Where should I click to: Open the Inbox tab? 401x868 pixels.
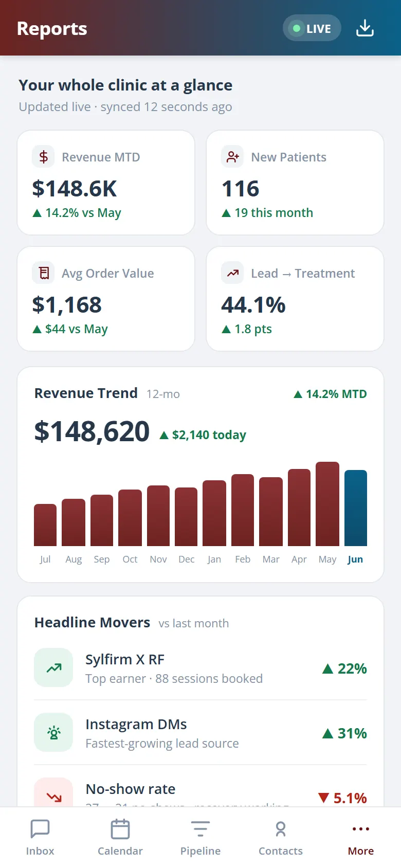40,838
